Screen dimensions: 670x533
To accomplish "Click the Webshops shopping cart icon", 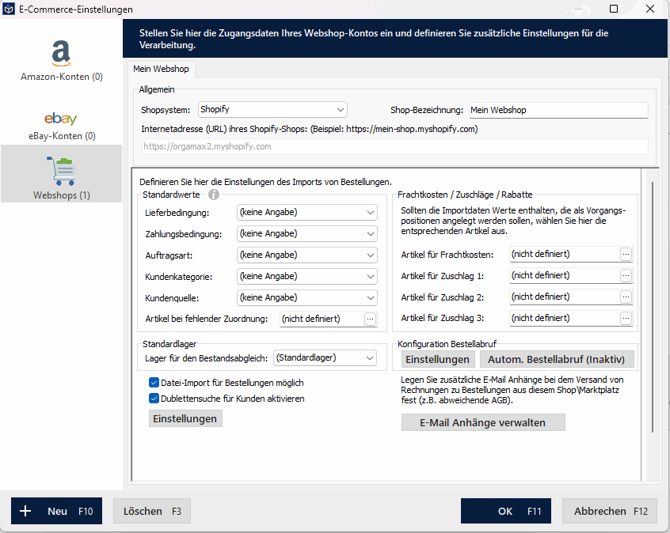I will (x=61, y=170).
